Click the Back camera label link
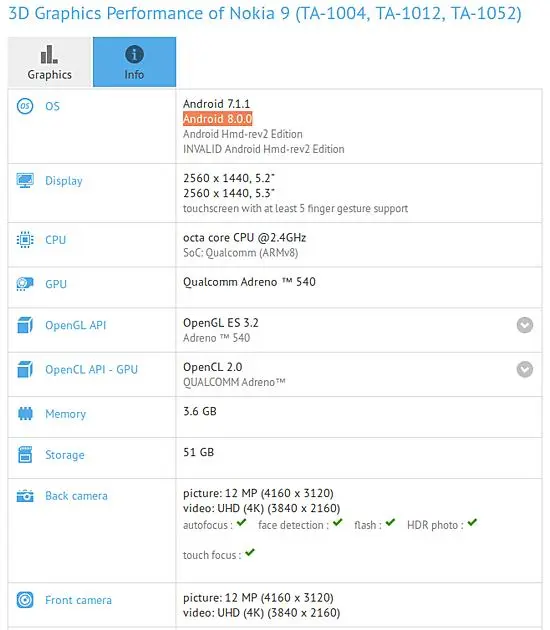The width and height of the screenshot is (550, 630). coord(76,496)
